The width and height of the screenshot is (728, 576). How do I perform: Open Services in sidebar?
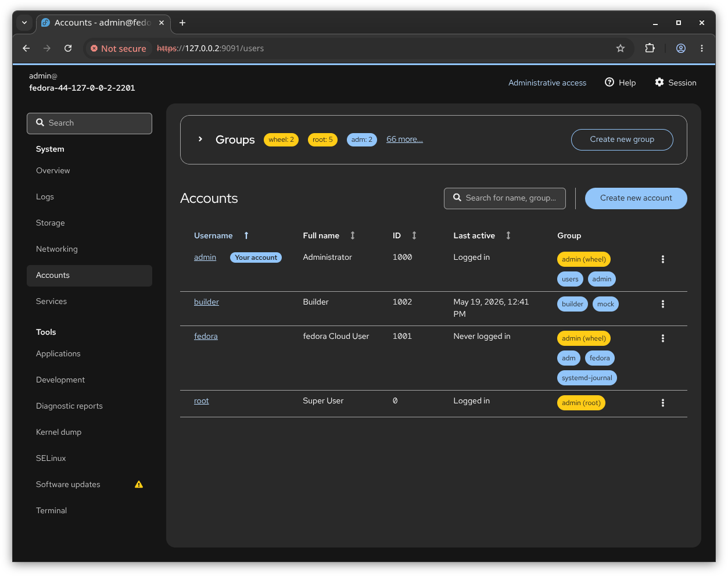tap(89, 301)
